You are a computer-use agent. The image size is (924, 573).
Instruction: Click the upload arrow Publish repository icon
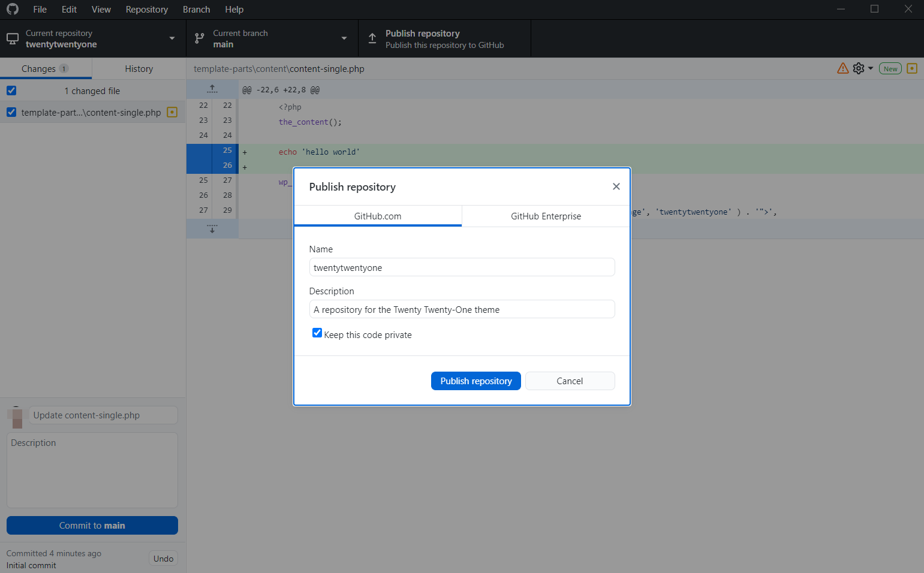point(372,38)
